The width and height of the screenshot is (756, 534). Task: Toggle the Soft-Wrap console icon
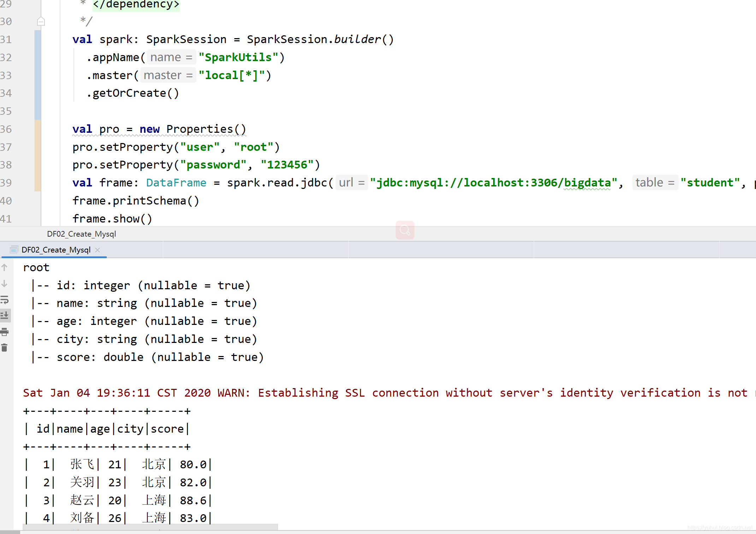[x=5, y=300]
